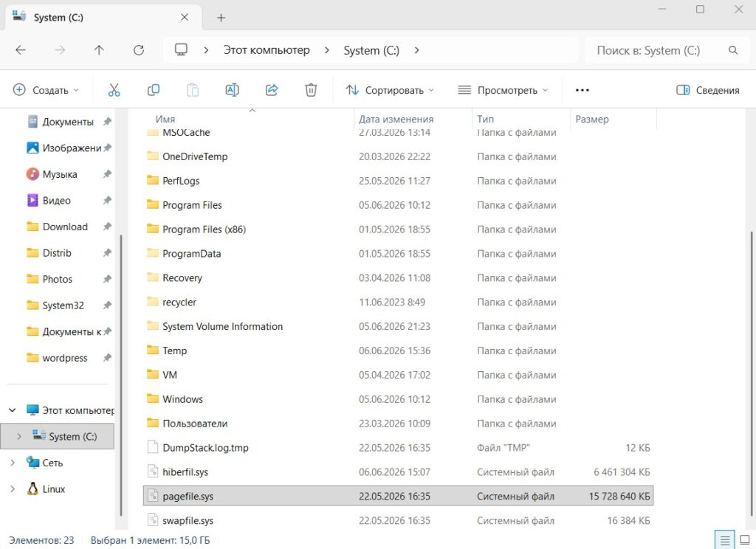Click the Share icon

pyautogui.click(x=272, y=90)
